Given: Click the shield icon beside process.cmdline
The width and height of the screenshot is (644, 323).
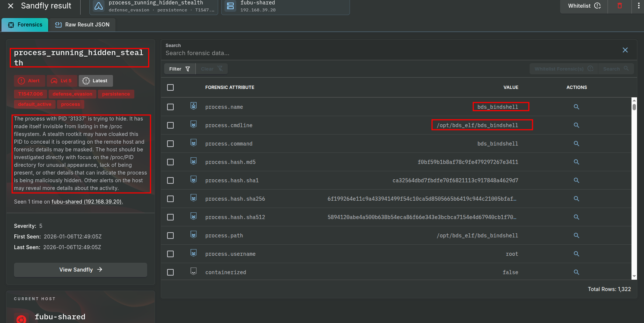Looking at the screenshot, I should point(194,125).
